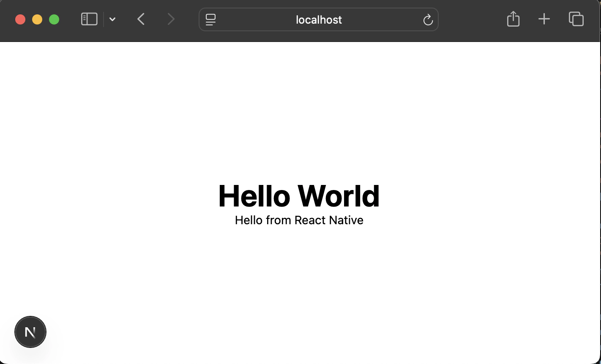Viewport: 601px width, 364px height.
Task: Reload the localhost page
Action: coord(428,19)
